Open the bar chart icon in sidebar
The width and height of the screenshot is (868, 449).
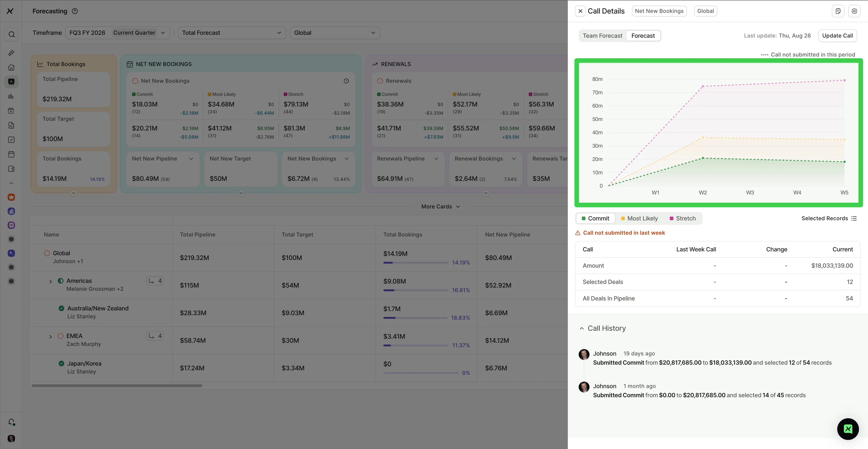pyautogui.click(x=12, y=96)
